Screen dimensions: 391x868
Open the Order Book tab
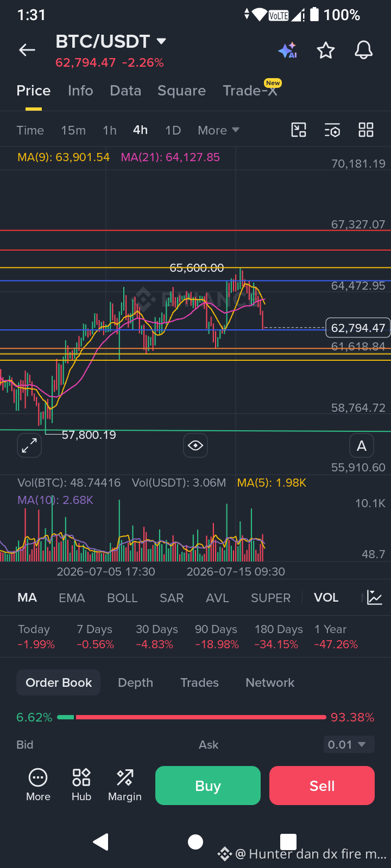(59, 682)
